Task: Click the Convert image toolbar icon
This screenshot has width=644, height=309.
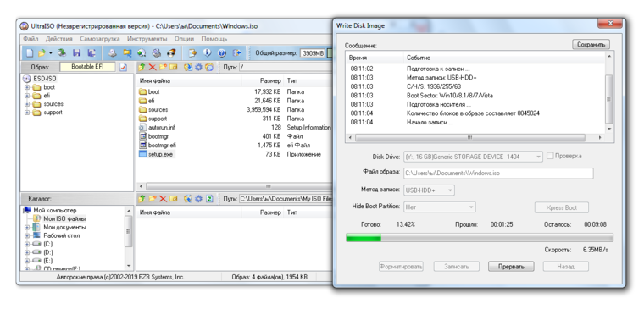Action: pos(142,53)
